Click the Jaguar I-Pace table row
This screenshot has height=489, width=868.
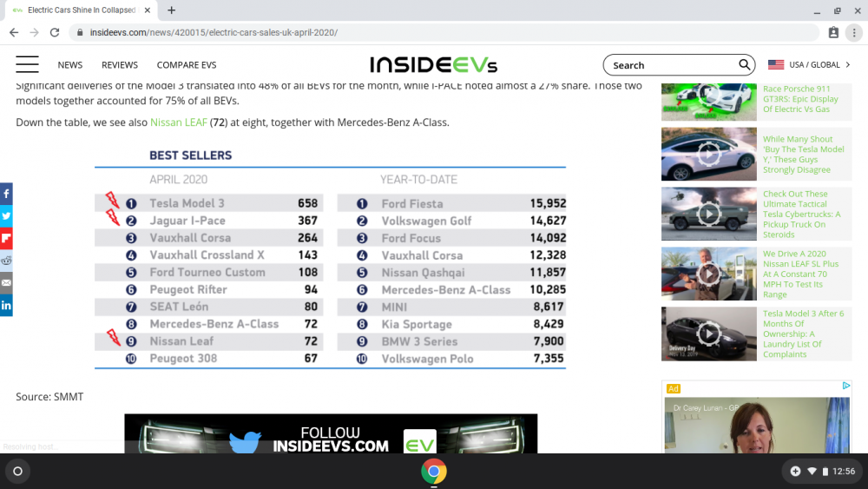click(x=208, y=221)
